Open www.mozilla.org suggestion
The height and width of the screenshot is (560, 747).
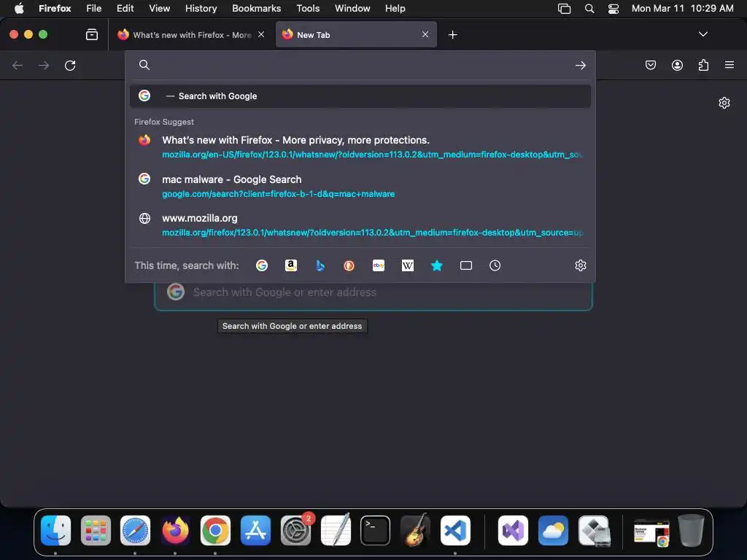(x=360, y=225)
